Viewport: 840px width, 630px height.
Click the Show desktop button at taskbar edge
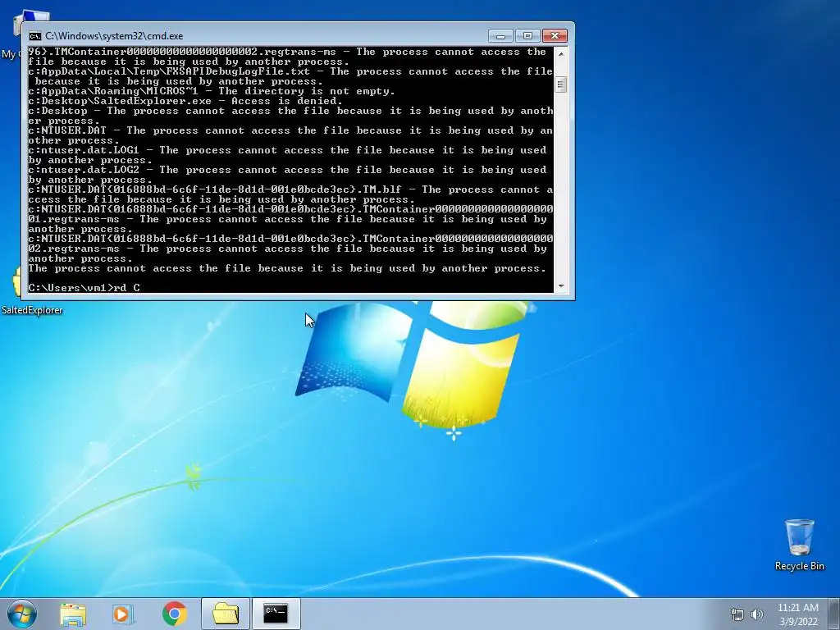(x=834, y=614)
